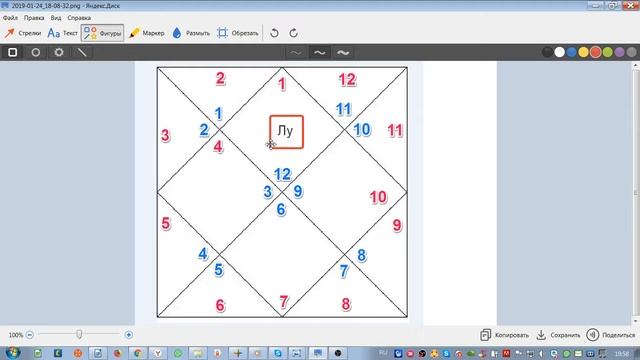Click the undo arrow icon
The image size is (640, 360).
pyautogui.click(x=274, y=33)
